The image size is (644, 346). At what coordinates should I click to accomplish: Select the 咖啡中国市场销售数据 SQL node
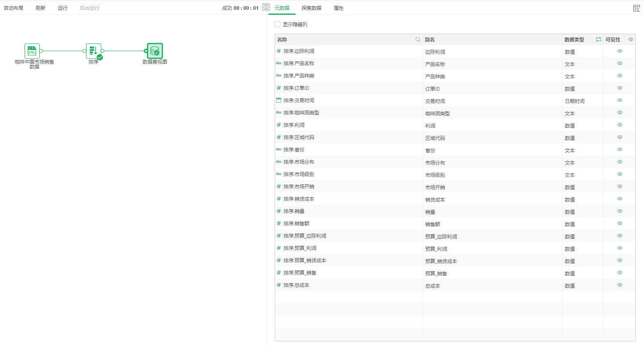click(32, 51)
